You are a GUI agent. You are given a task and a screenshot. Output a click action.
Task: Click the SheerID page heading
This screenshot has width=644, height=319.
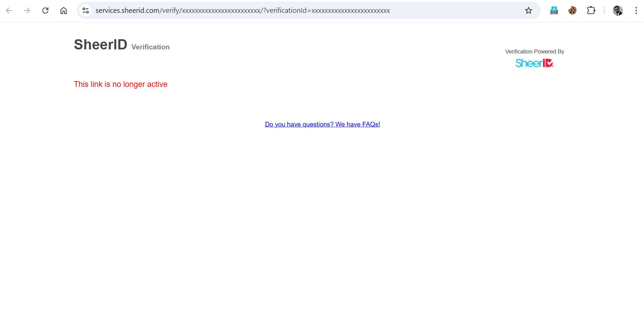point(101,45)
